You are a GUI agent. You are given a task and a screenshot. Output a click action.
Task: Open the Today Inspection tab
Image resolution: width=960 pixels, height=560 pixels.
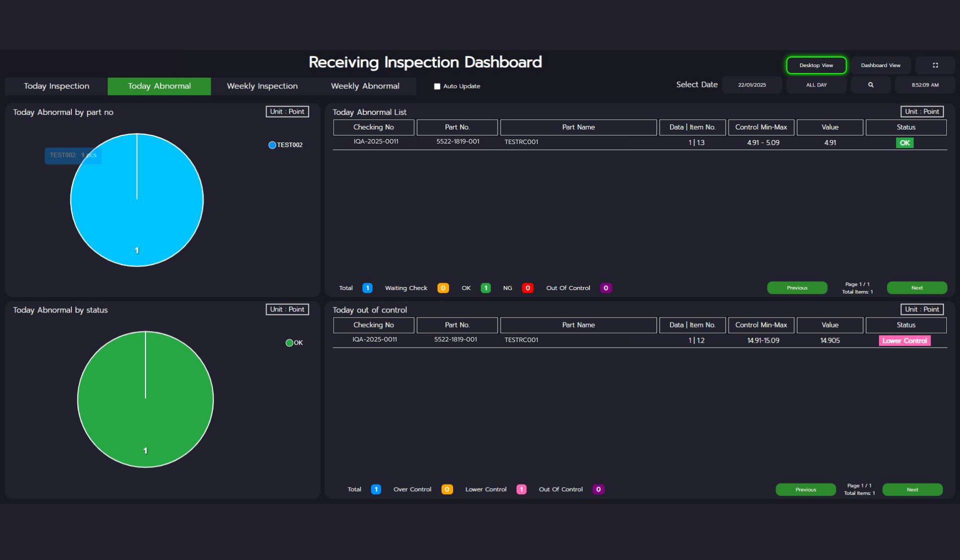pyautogui.click(x=56, y=86)
